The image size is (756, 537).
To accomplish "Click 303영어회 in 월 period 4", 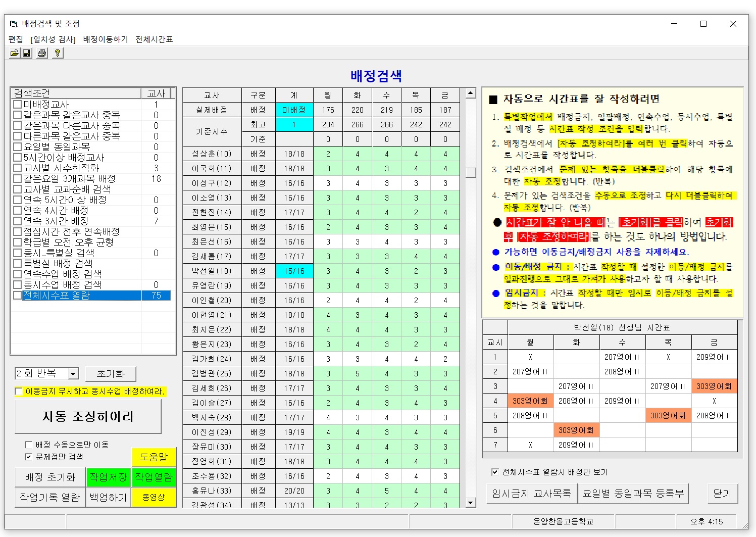I will coord(530,401).
